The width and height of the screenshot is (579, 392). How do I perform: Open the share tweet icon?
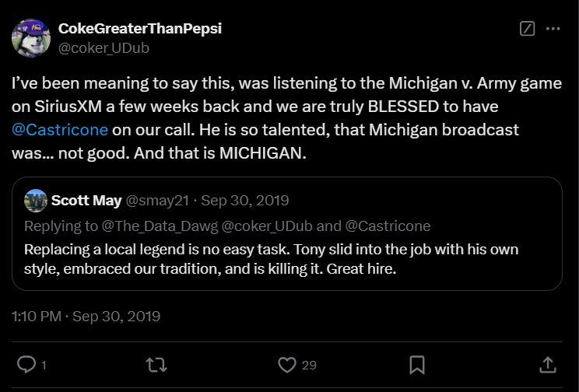(547, 364)
